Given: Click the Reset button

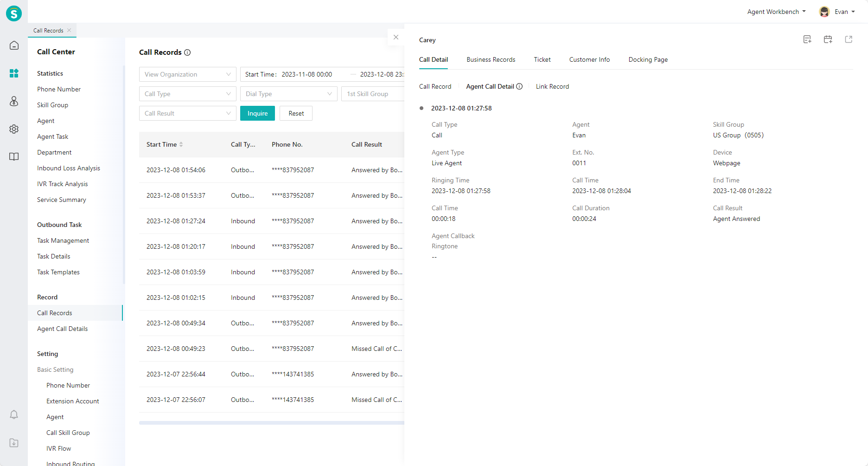Looking at the screenshot, I should [x=296, y=113].
